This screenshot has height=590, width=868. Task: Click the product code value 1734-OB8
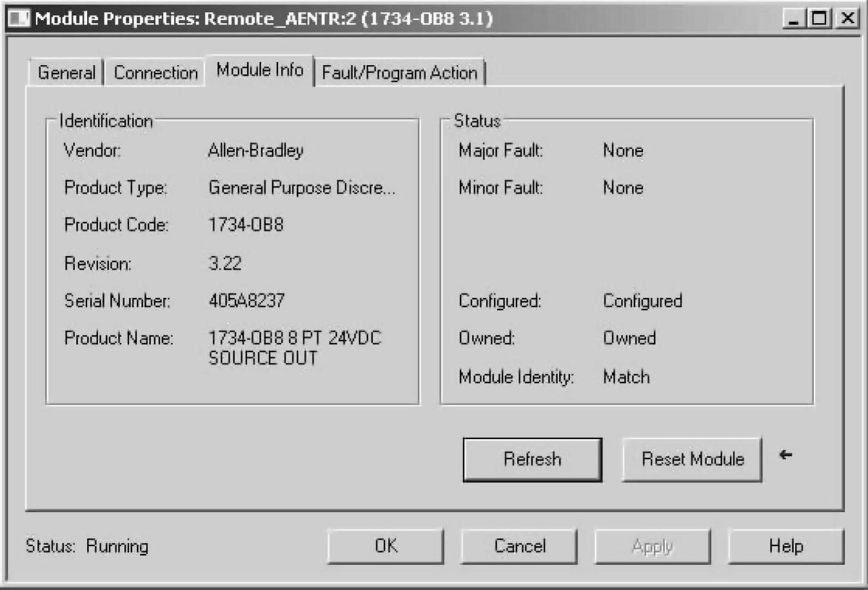coord(246,224)
